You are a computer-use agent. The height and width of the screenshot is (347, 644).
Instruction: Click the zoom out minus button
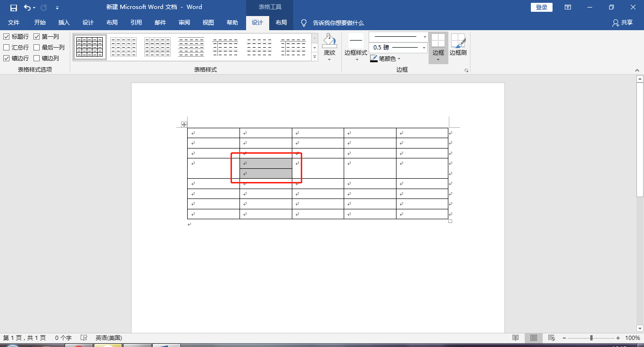tap(564, 338)
